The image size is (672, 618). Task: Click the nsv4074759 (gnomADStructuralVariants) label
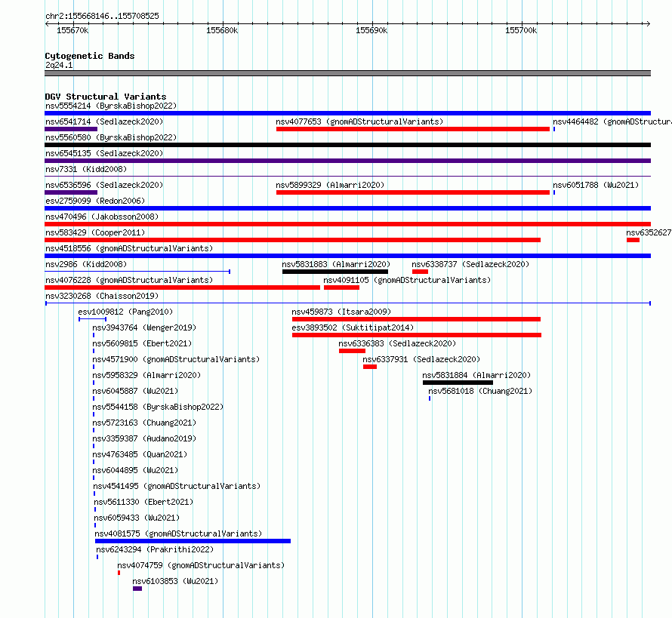pos(201,565)
